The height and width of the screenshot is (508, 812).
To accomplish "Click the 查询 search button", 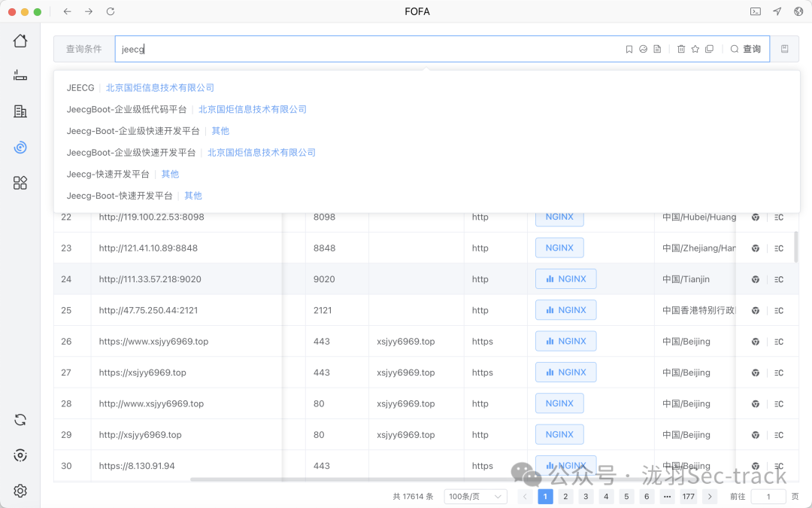I will [x=746, y=49].
